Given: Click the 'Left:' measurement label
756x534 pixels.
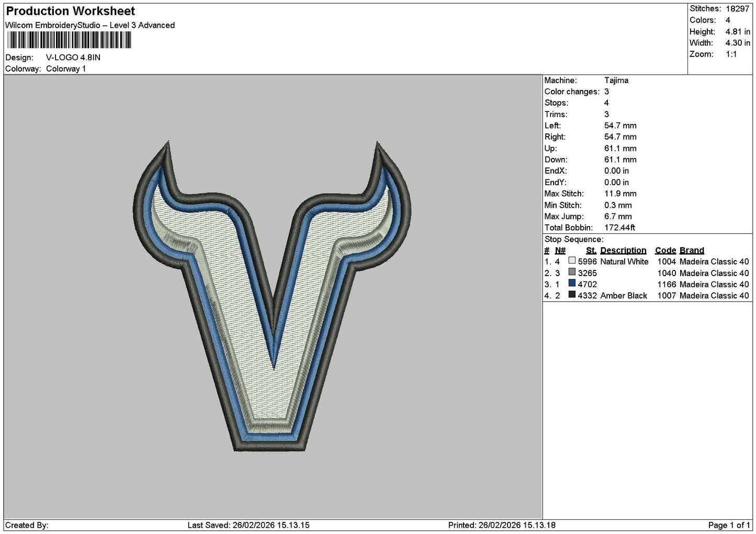Looking at the screenshot, I should 552,126.
